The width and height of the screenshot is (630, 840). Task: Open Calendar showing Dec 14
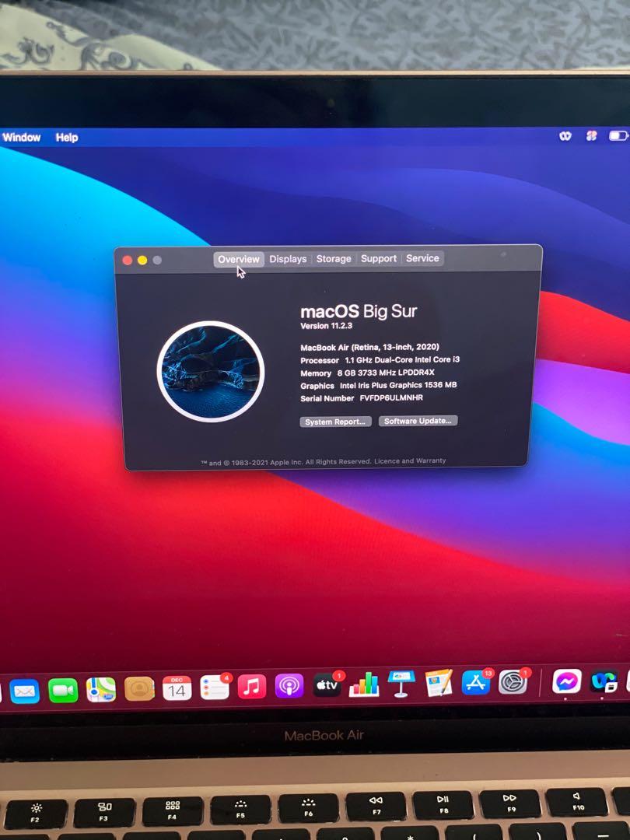click(x=177, y=688)
